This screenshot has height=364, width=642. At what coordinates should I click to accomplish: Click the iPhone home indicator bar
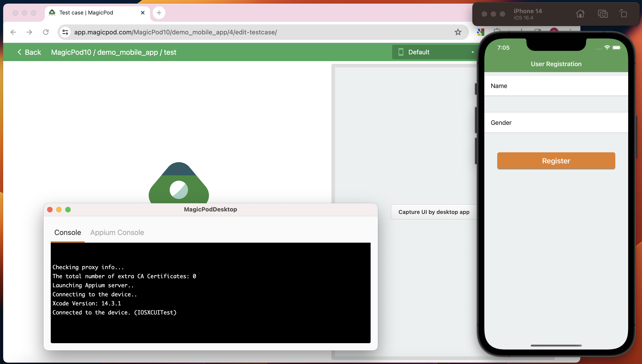[556, 345]
